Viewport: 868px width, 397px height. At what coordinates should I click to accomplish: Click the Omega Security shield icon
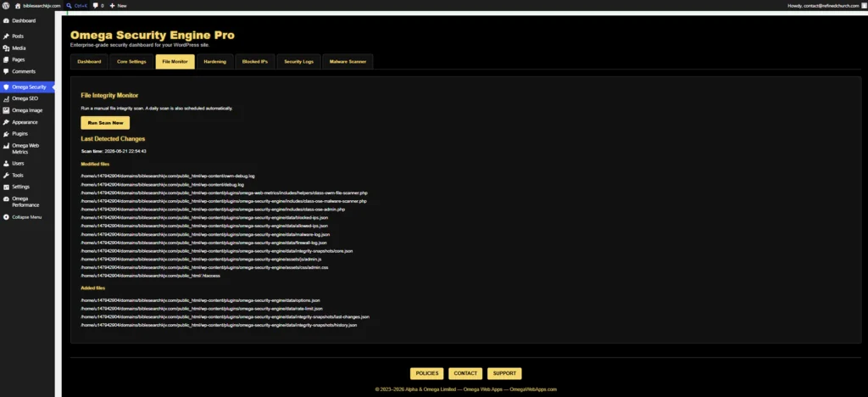(x=6, y=87)
